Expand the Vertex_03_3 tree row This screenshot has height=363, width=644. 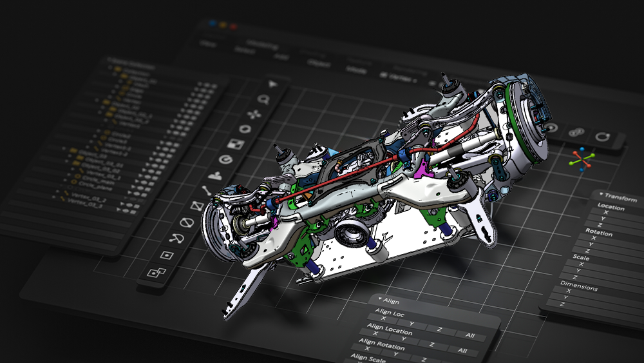53,197
